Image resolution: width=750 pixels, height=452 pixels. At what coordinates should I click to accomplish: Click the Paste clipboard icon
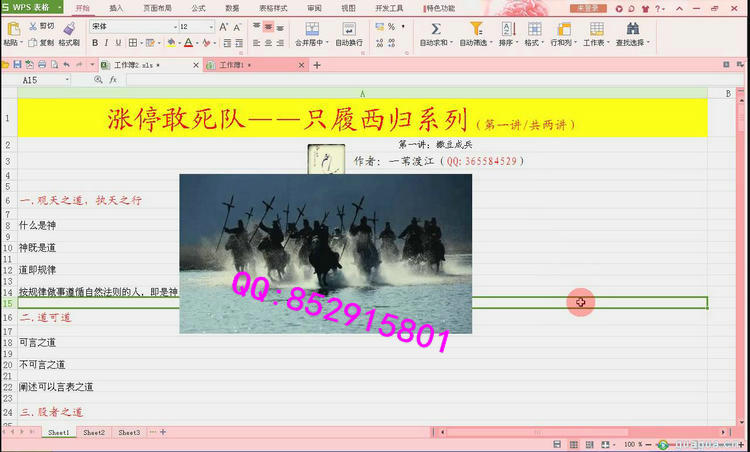pos(11,28)
